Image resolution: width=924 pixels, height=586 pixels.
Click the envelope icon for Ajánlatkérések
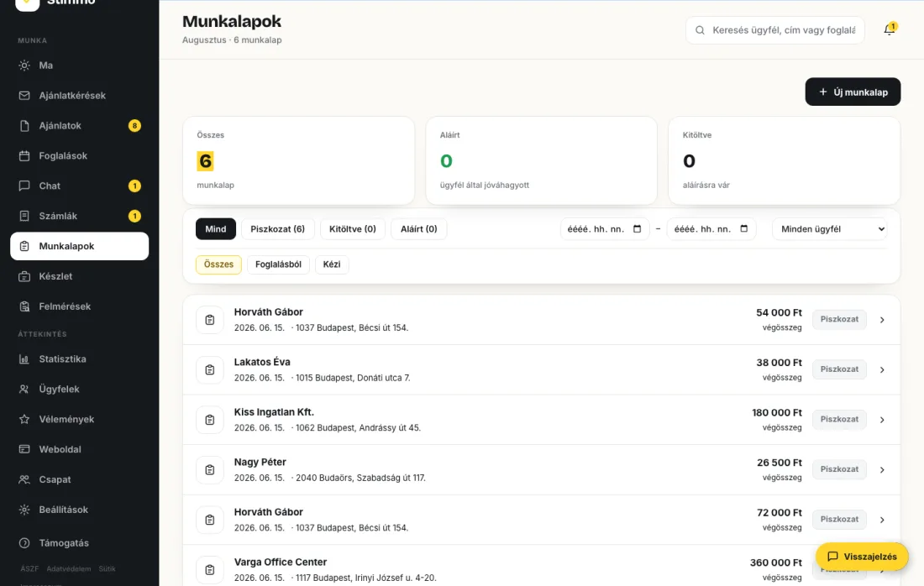coord(24,96)
